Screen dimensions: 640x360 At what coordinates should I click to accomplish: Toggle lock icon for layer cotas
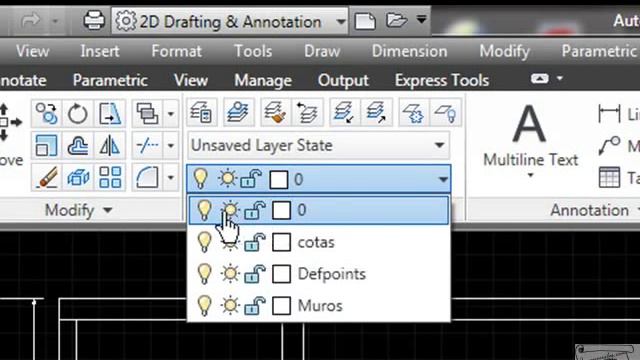point(255,242)
